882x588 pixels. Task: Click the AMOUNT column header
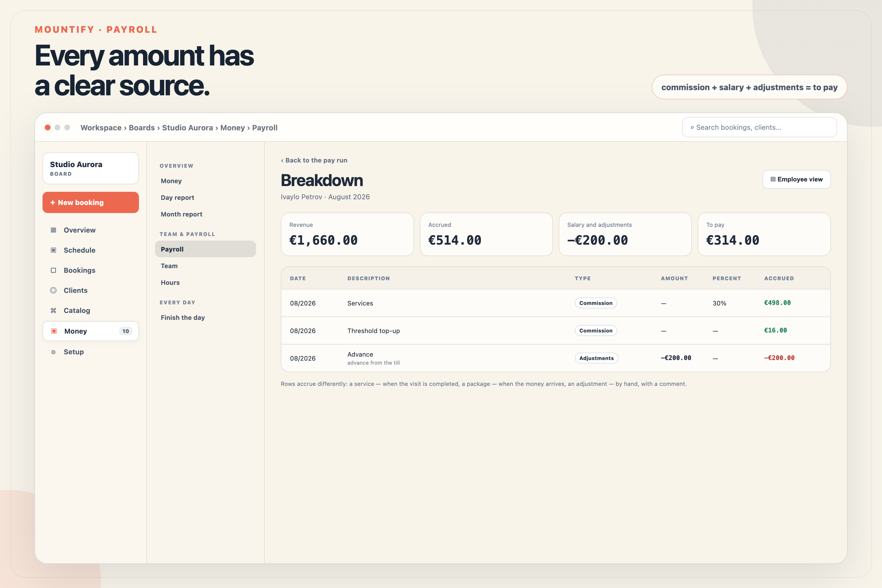674,278
